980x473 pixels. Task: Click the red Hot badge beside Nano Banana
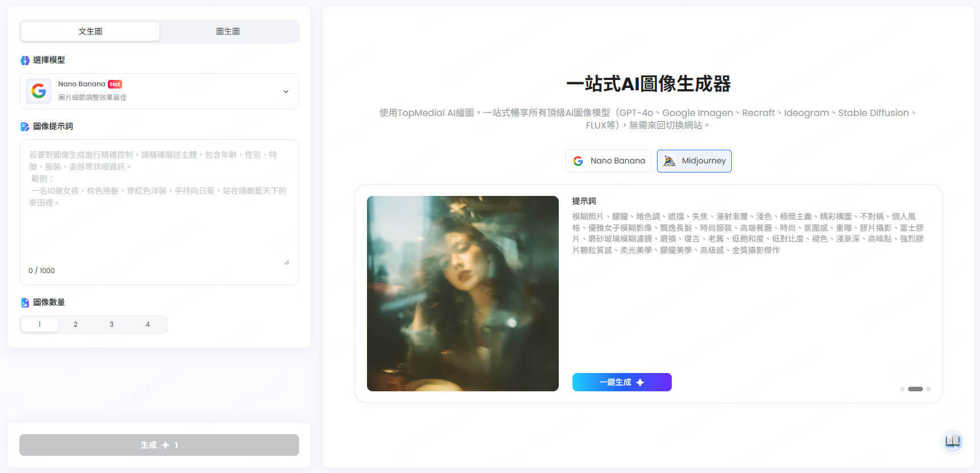click(x=115, y=84)
